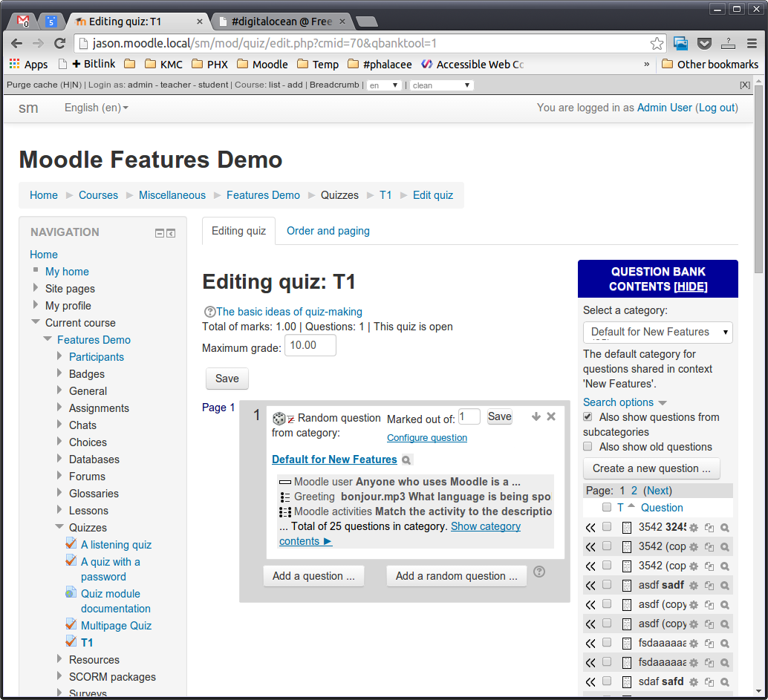Click Create a new question button

651,468
